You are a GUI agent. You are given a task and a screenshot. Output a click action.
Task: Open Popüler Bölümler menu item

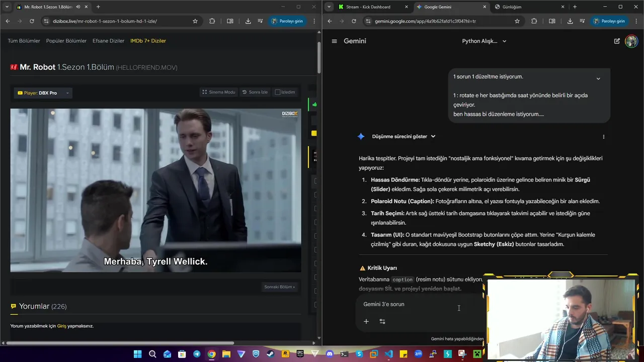pos(66,41)
